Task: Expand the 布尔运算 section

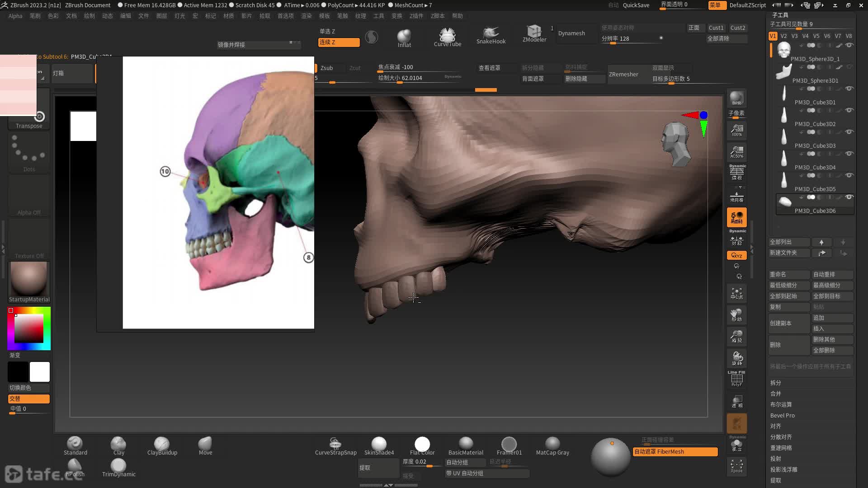Action: (781, 404)
